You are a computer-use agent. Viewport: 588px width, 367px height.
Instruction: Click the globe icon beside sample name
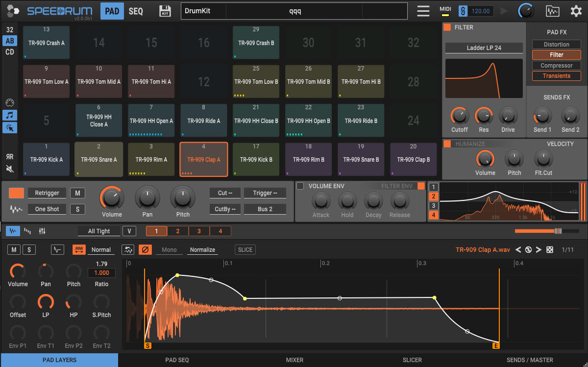point(528,250)
